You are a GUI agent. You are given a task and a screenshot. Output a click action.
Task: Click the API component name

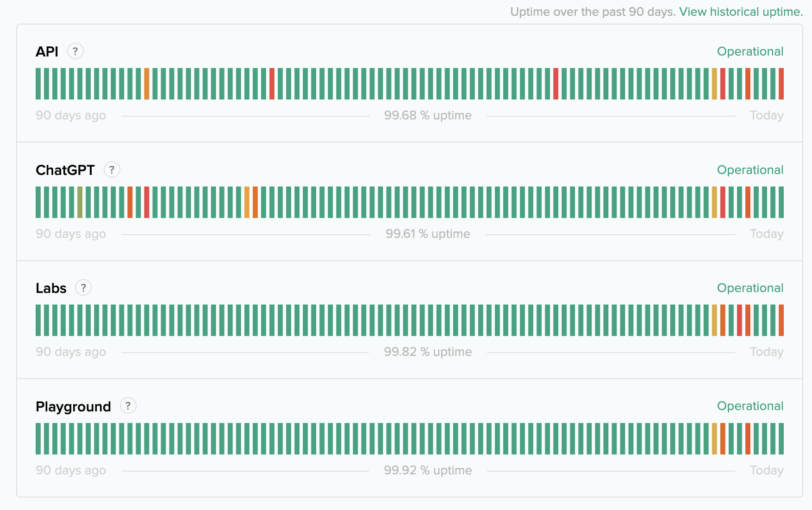tap(47, 51)
